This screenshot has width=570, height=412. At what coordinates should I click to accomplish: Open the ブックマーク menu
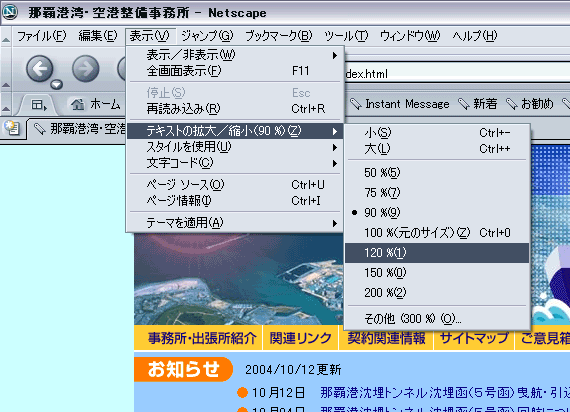(x=278, y=36)
